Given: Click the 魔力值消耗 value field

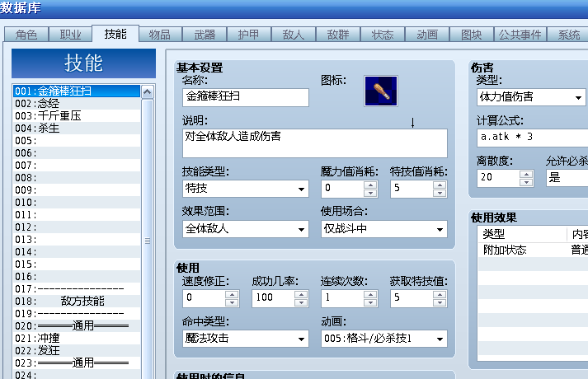Looking at the screenshot, I should 343,189.
